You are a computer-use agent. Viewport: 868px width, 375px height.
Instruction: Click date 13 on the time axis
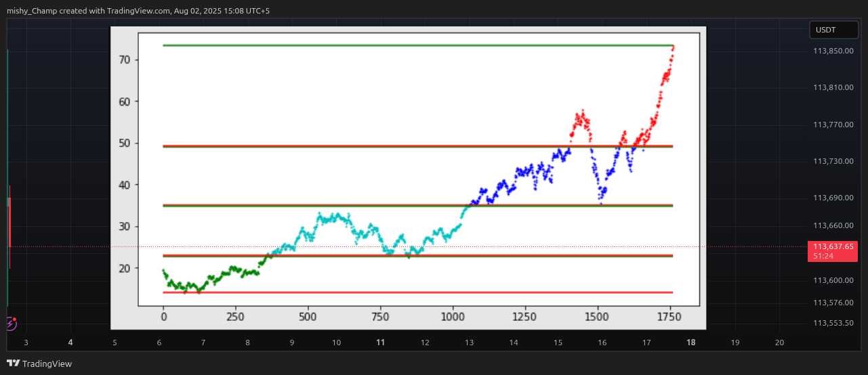click(469, 343)
